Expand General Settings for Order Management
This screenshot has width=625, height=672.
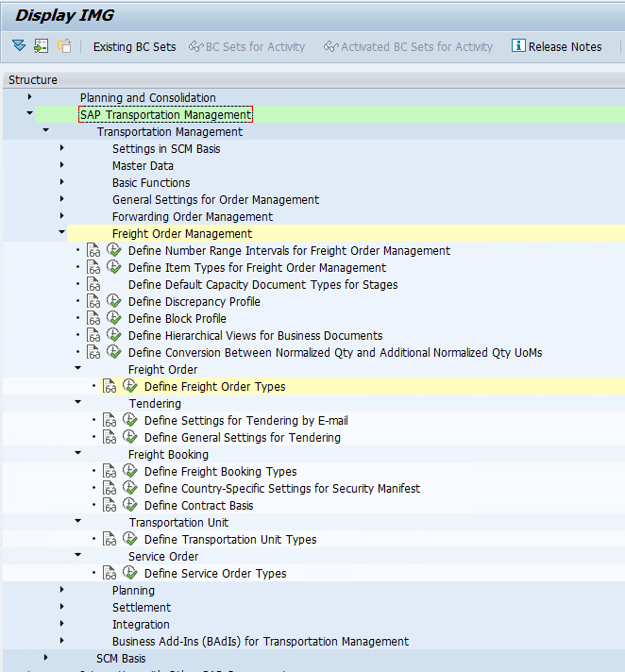(x=61, y=199)
